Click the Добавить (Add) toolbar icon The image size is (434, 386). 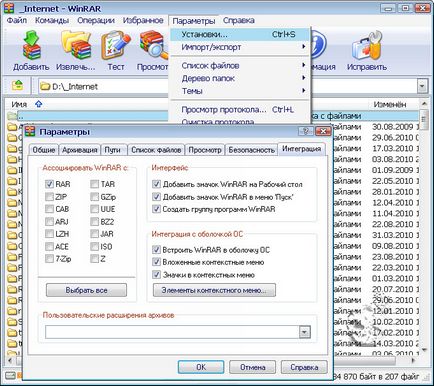tap(31, 46)
